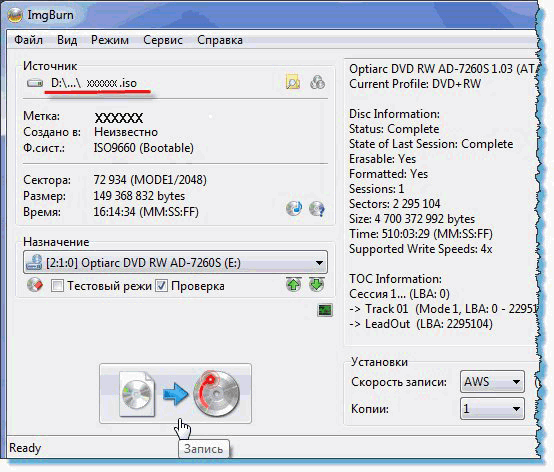Click the LeadOut (LBA: 2295104) line
This screenshot has height=472, width=554.
[x=421, y=324]
